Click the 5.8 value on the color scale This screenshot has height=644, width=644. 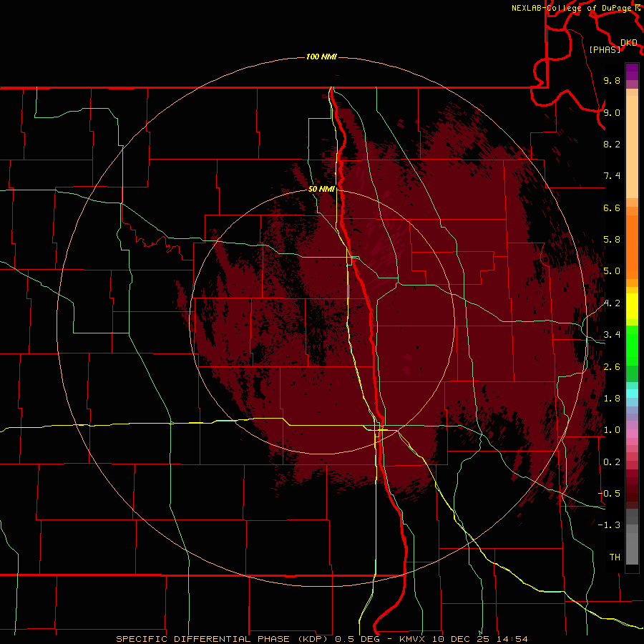612,240
